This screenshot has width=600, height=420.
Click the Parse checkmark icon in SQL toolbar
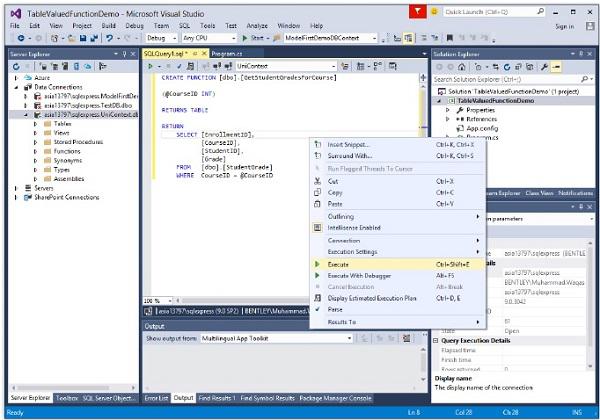(x=179, y=66)
